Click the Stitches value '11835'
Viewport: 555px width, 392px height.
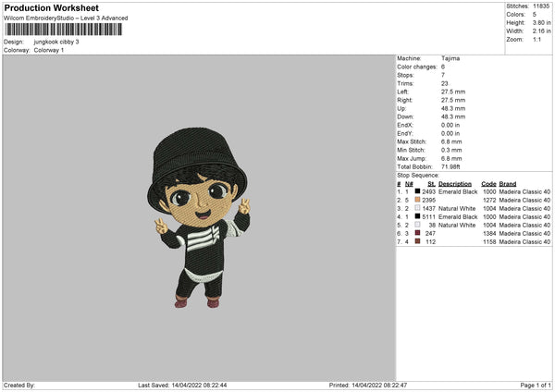click(x=541, y=6)
